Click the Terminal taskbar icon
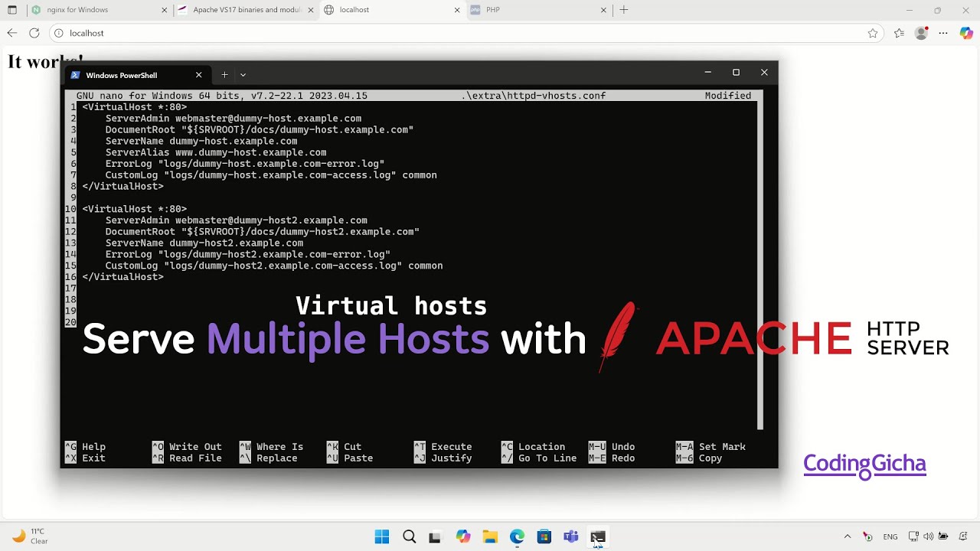 [598, 536]
